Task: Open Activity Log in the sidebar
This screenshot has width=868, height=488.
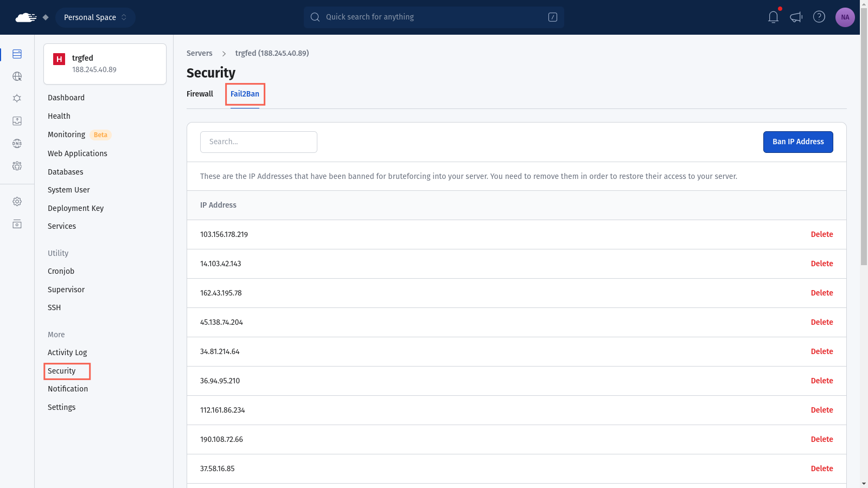Action: (x=67, y=352)
